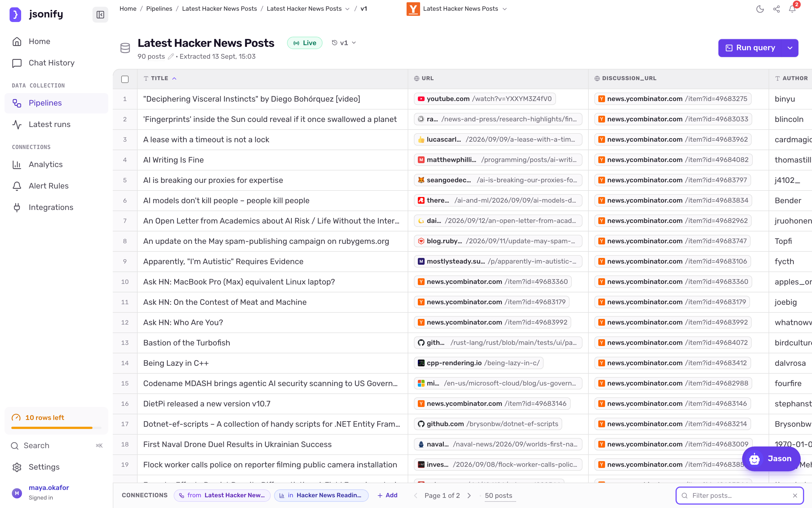Screen dimensions: 812x508
Task: Add a new connection
Action: click(x=388, y=495)
